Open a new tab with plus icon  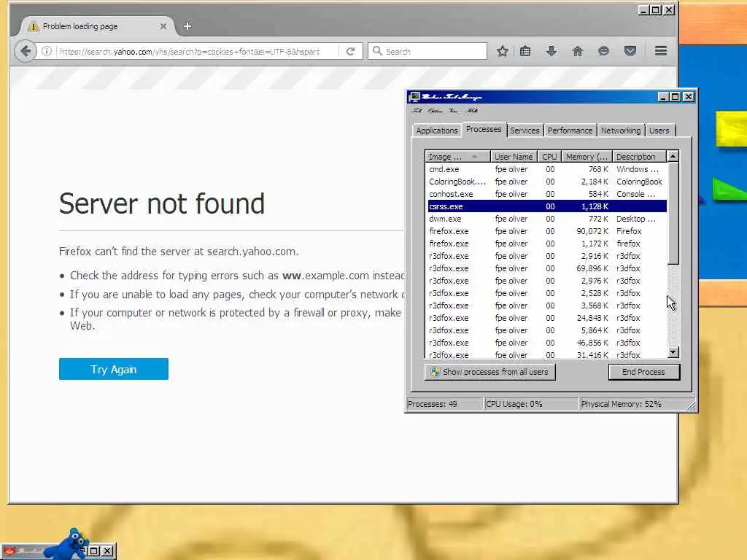click(x=187, y=26)
